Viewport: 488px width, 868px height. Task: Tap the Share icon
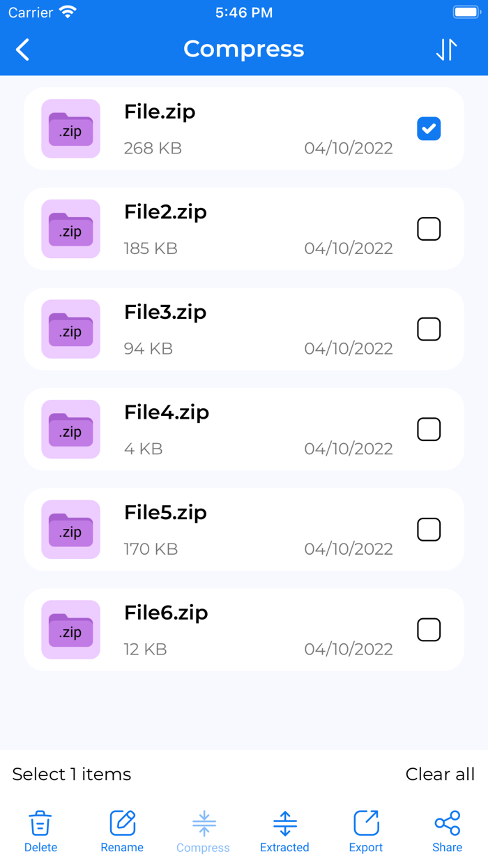pyautogui.click(x=447, y=823)
